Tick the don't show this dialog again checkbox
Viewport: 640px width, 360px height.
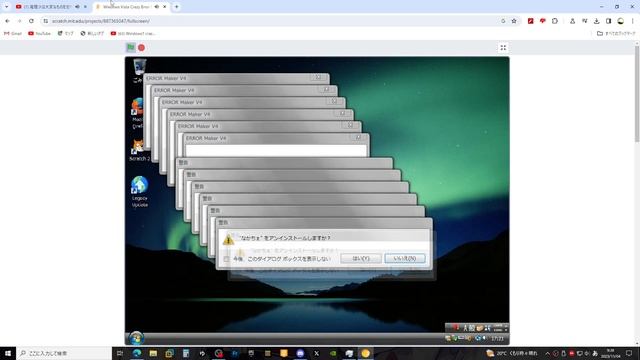(x=227, y=259)
